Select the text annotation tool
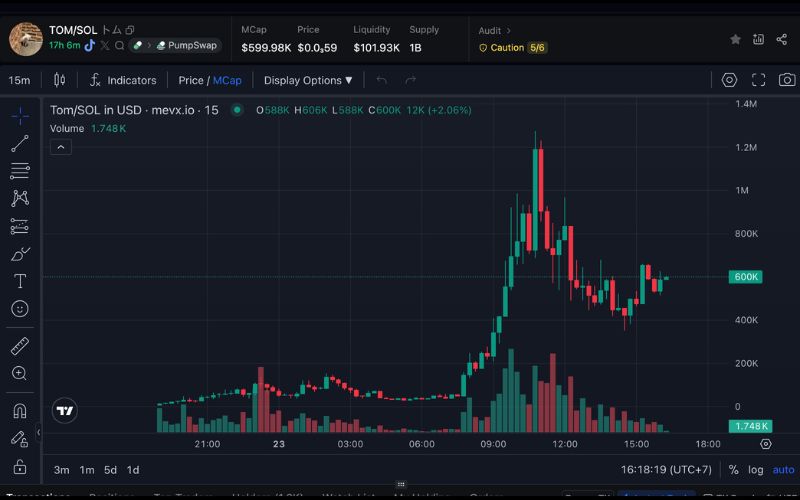Viewport: 800px width, 500px height. 19,281
